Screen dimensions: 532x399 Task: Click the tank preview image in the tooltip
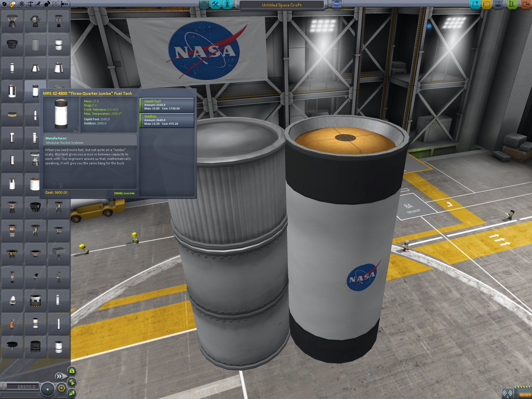point(61,115)
